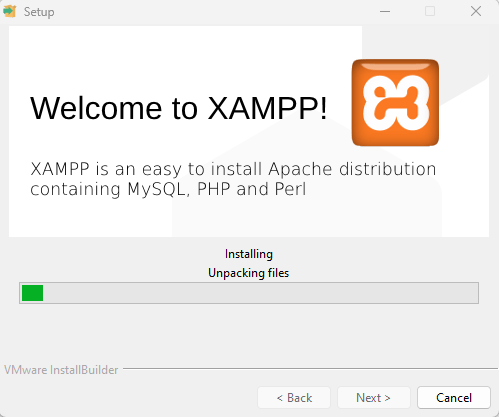
Task: Minimize the Setup window
Action: tap(385, 11)
